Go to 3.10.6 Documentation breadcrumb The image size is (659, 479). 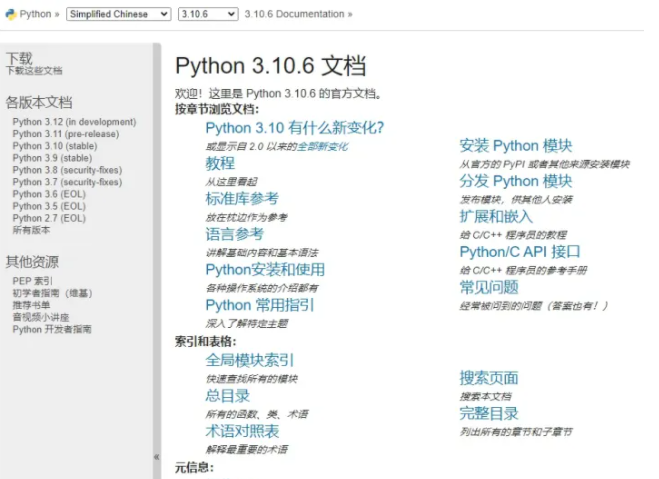294,14
